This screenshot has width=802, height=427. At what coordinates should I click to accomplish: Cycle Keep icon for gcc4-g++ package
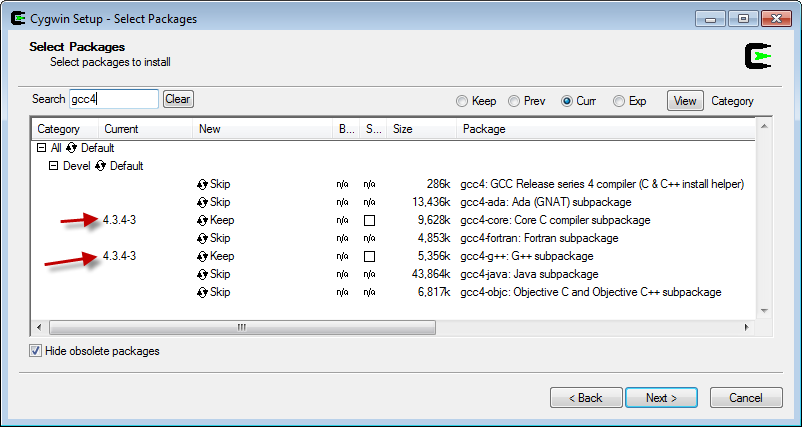pyautogui.click(x=203, y=256)
